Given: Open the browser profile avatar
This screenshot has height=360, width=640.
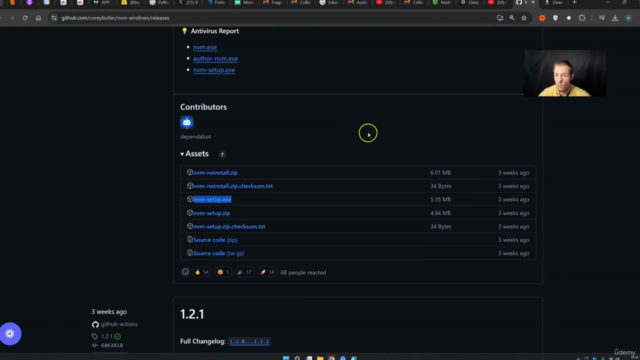Looking at the screenshot, I should click(x=628, y=18).
